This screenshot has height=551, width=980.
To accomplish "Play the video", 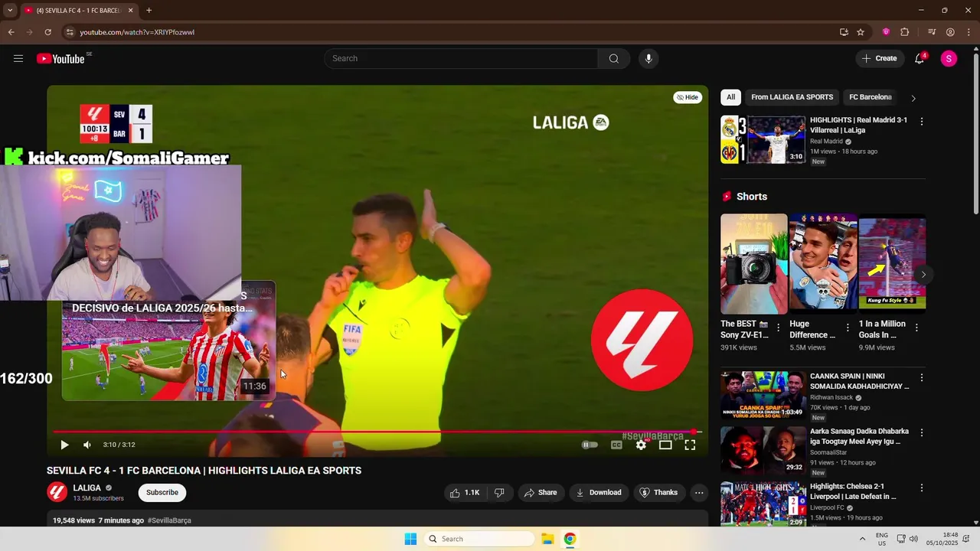I will [x=64, y=445].
